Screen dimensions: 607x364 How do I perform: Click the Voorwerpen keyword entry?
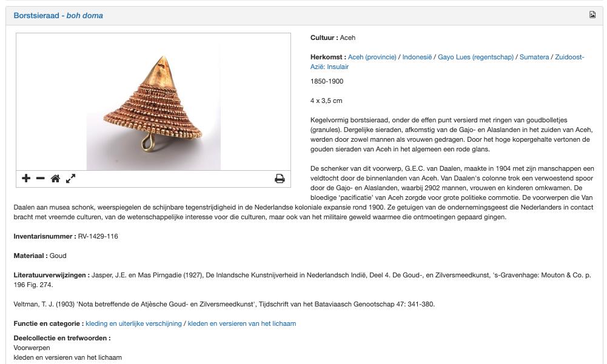[32, 348]
